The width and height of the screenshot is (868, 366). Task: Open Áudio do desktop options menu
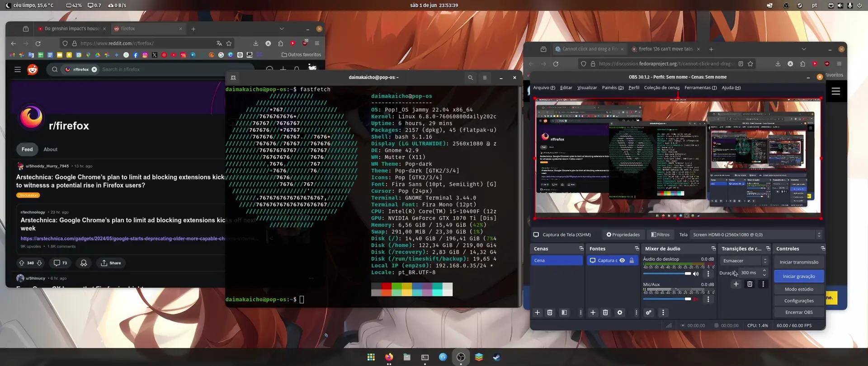(708, 274)
